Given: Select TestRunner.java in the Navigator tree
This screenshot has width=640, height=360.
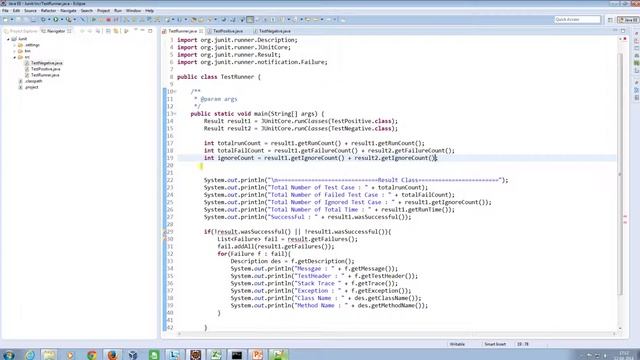Looking at the screenshot, I should 45,75.
